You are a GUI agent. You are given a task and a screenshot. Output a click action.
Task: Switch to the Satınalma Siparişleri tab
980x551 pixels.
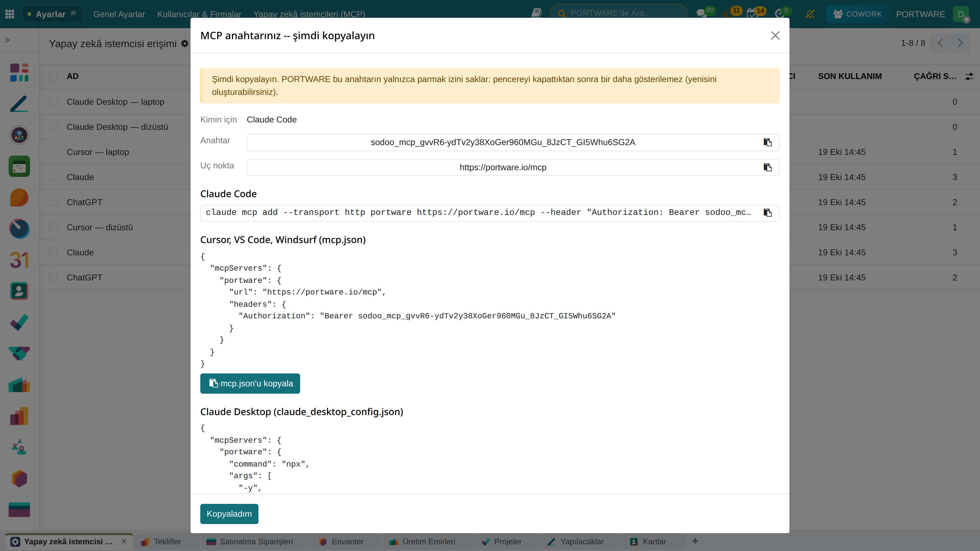click(250, 542)
